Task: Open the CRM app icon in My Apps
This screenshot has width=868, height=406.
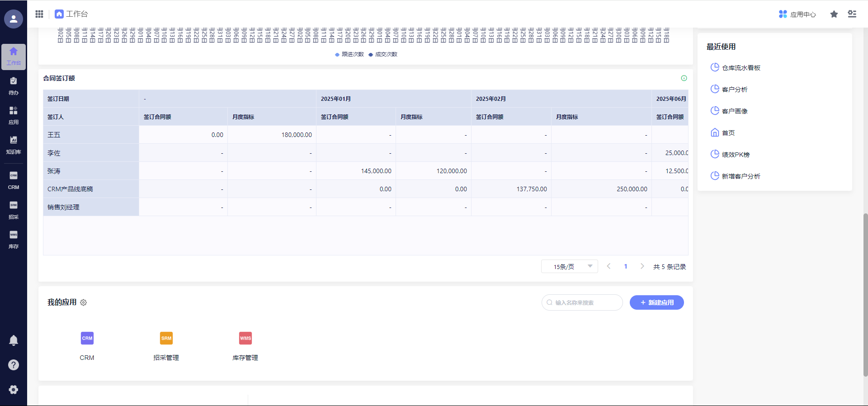Action: [87, 338]
